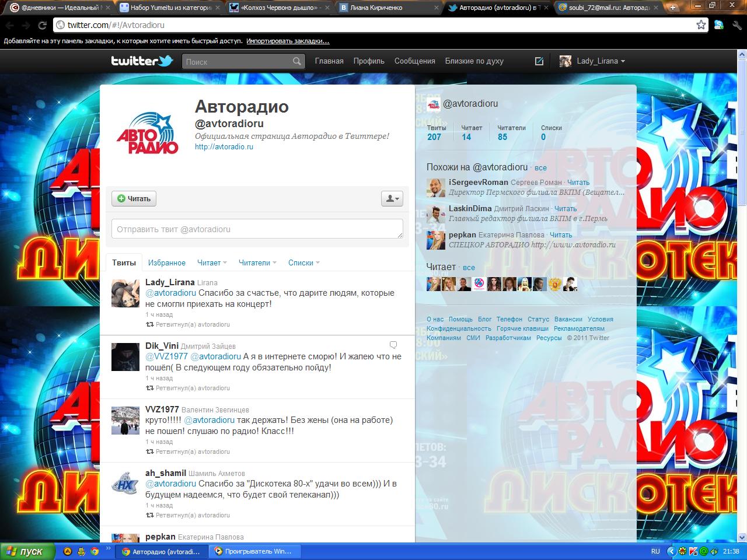747x560 pixels.
Task: Open the yellow AIMP icon in quick launch
Action: pyautogui.click(x=68, y=551)
